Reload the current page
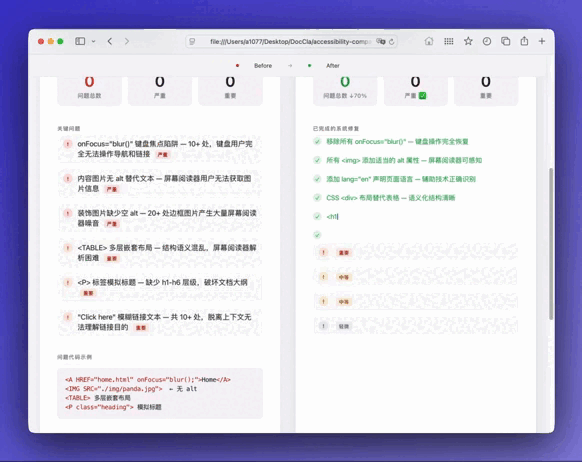This screenshot has width=582, height=462. point(391,42)
